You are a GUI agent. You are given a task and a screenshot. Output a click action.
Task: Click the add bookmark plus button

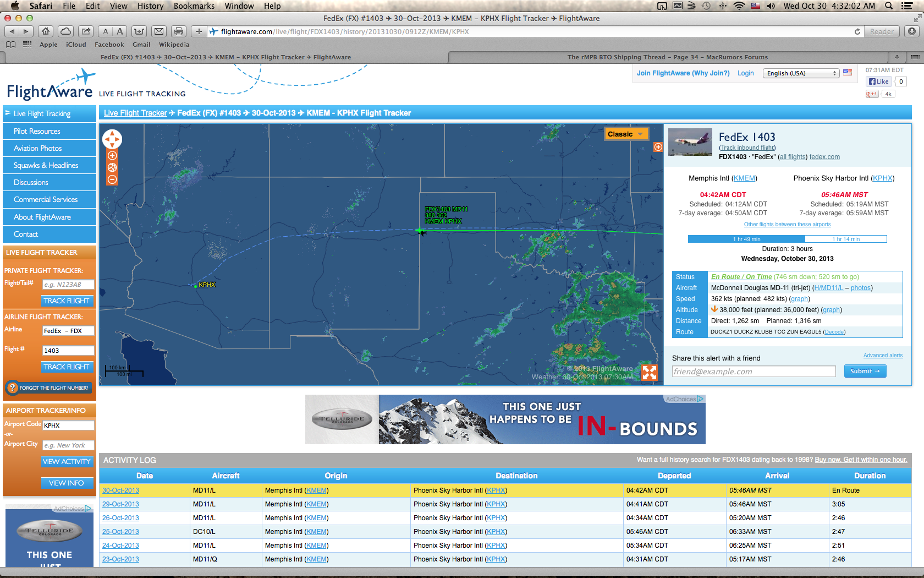(x=199, y=31)
